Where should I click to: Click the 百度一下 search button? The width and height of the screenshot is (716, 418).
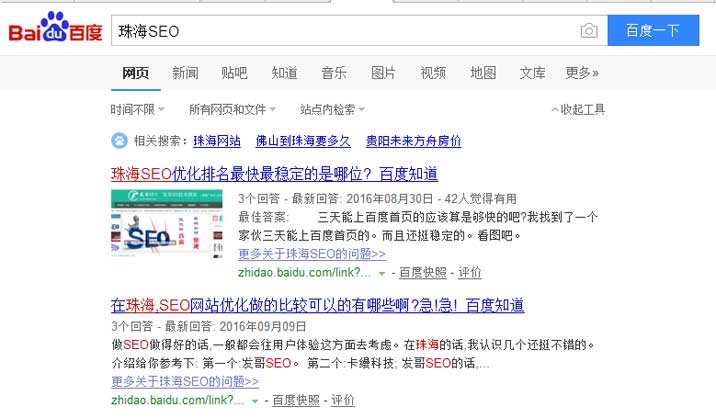[653, 30]
